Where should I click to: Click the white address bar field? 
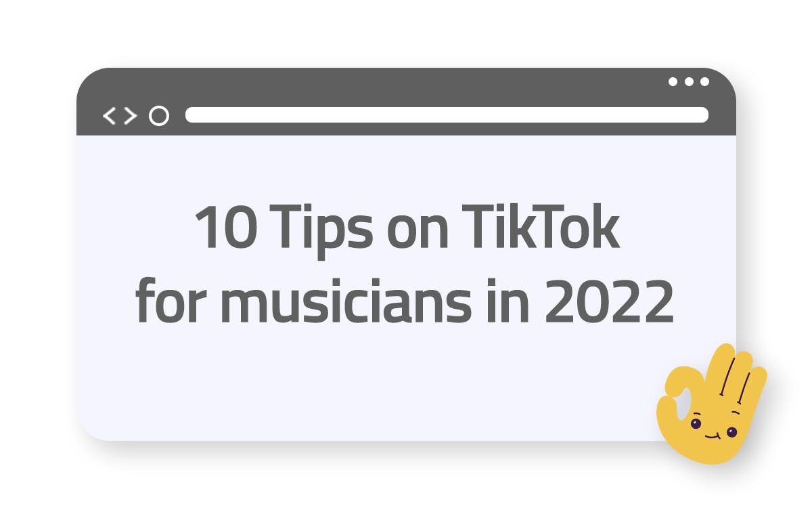(447, 114)
